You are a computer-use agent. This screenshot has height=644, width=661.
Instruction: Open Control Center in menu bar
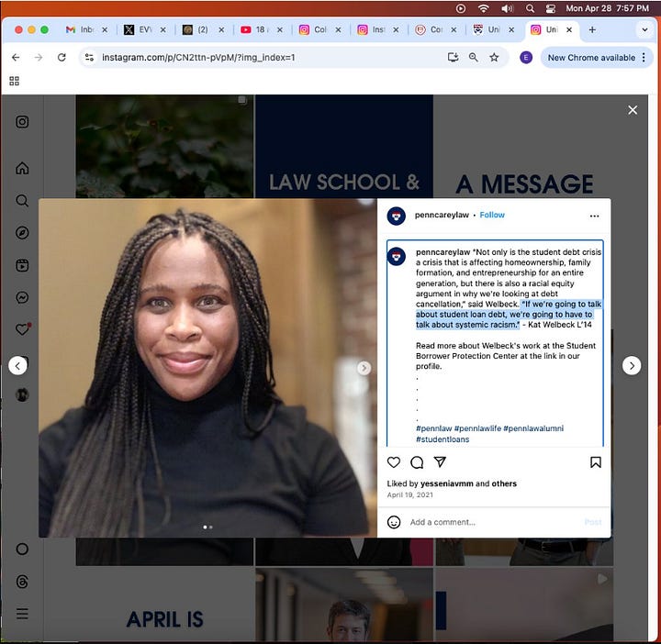click(550, 8)
